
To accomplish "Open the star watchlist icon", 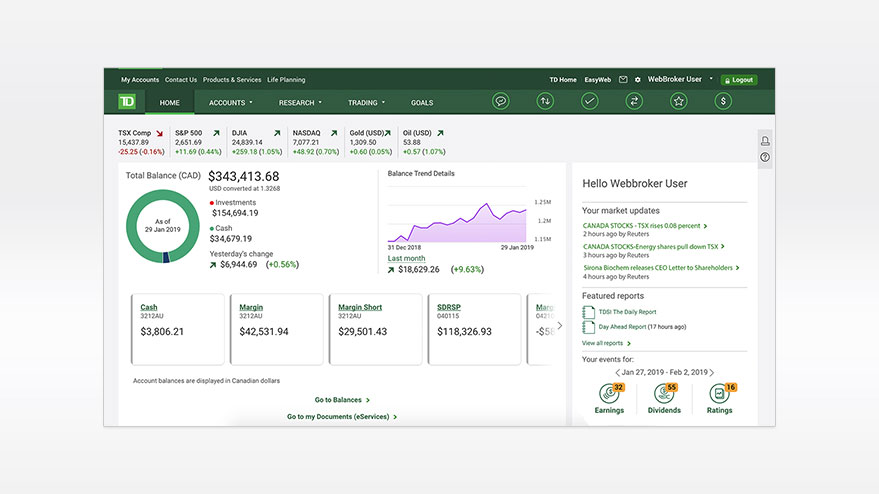I will point(678,101).
